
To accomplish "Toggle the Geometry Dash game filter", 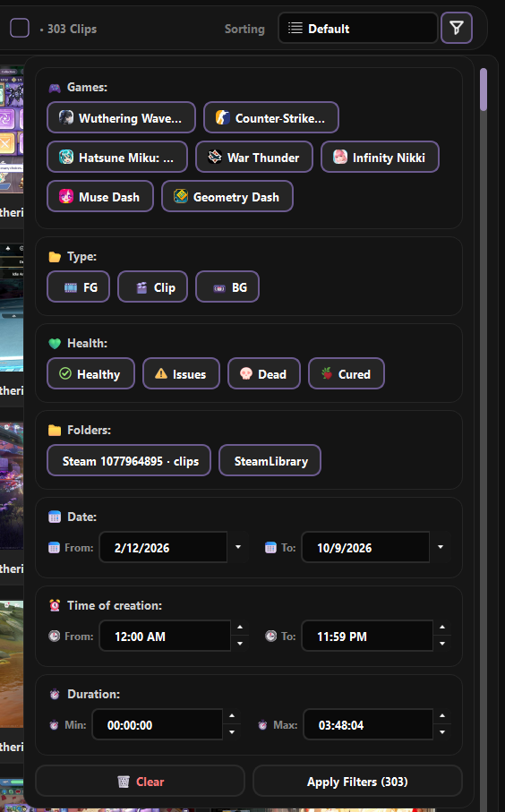I will click(x=227, y=196).
